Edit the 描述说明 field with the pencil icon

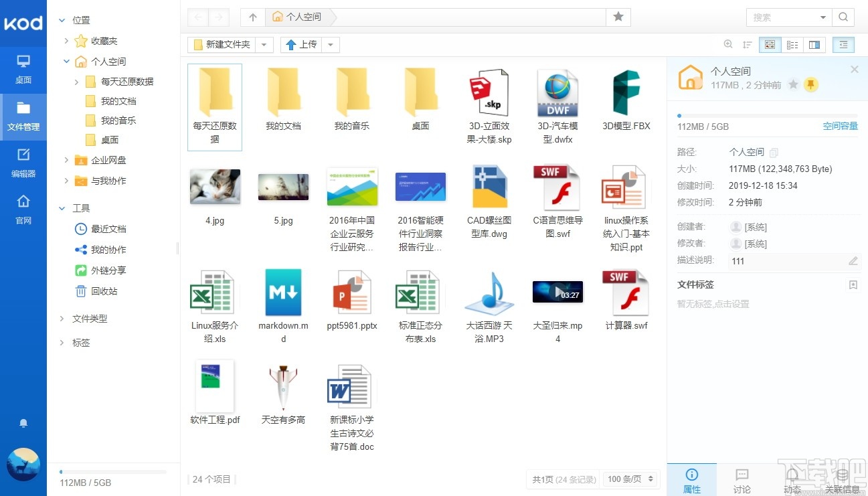tap(853, 261)
